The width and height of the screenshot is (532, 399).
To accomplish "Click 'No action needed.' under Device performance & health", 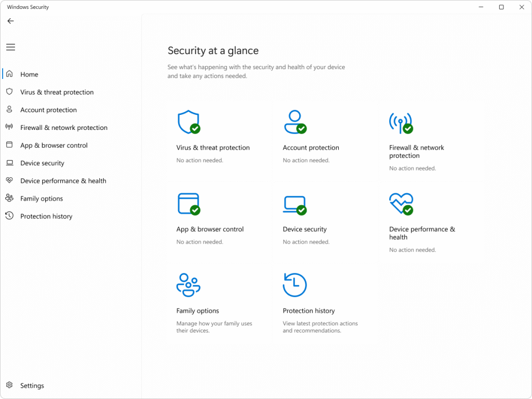I will coord(413,250).
